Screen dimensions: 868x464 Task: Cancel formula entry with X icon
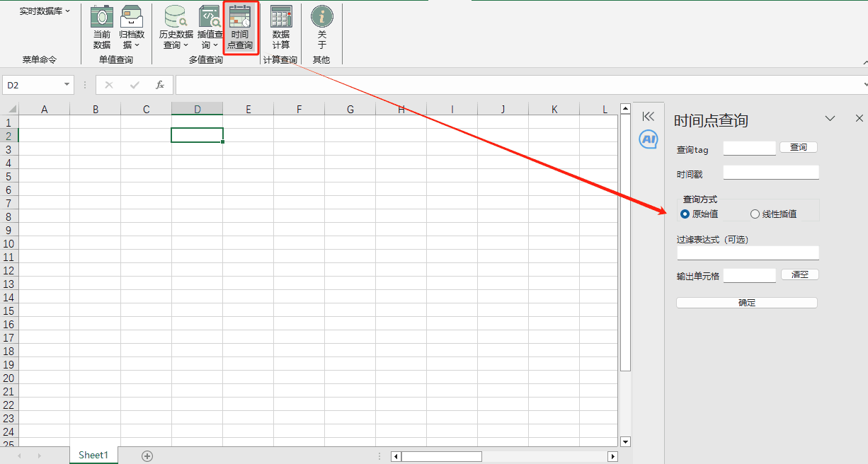(x=108, y=85)
